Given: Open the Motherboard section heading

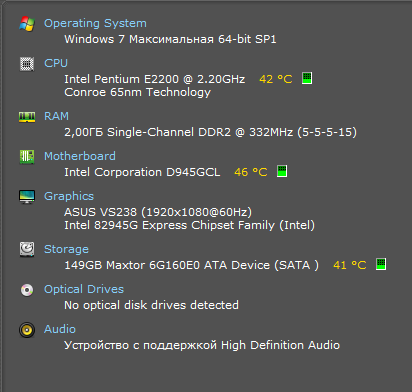Looking at the screenshot, I should point(80,156).
